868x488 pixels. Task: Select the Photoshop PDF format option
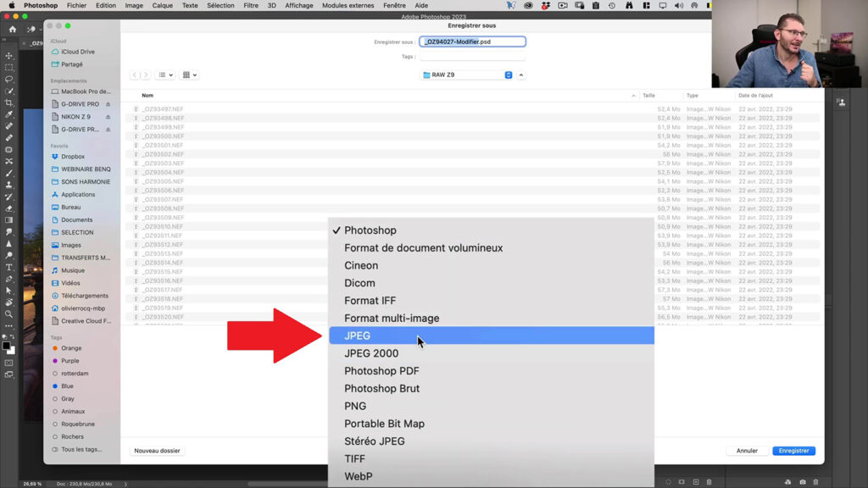(x=381, y=370)
